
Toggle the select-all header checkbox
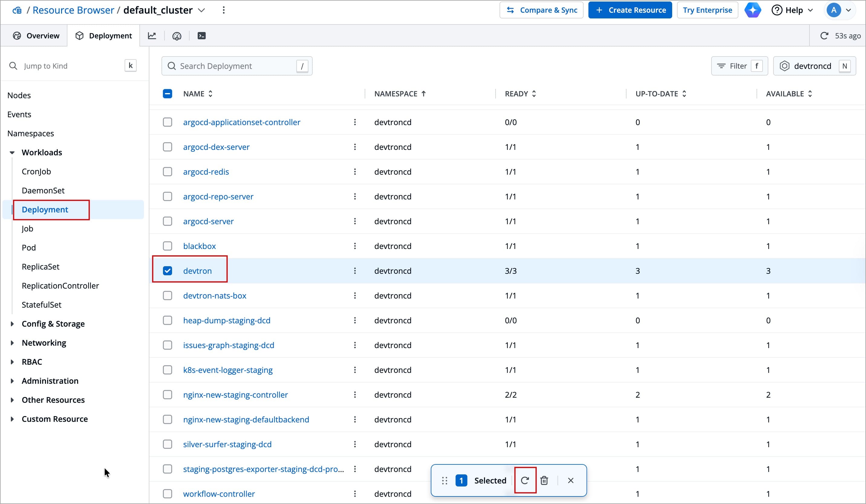tap(167, 94)
